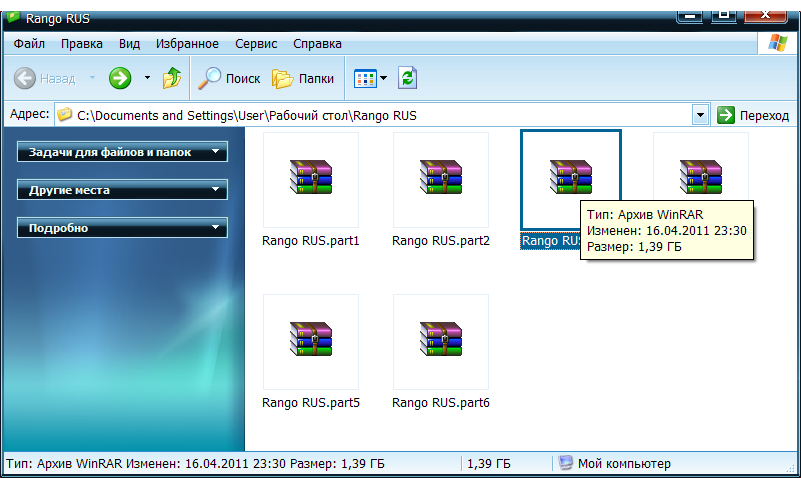Click folder icon in address bar

[x=64, y=114]
